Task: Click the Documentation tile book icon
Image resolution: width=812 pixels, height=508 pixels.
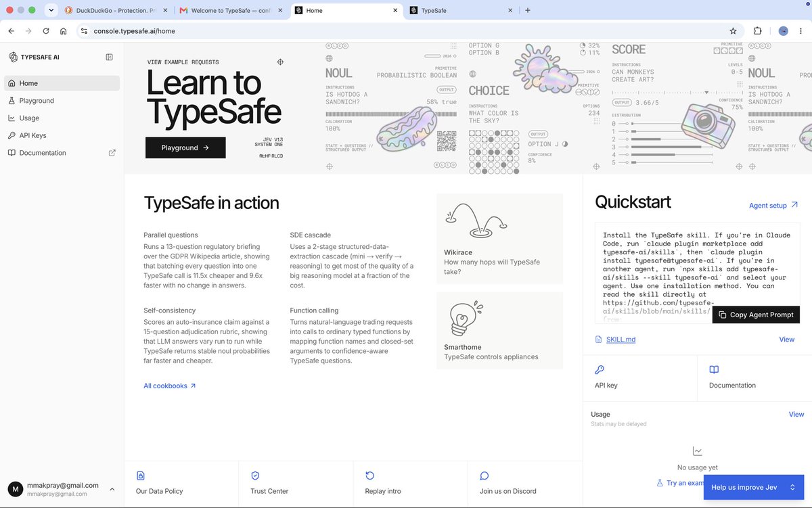Action: (714, 370)
